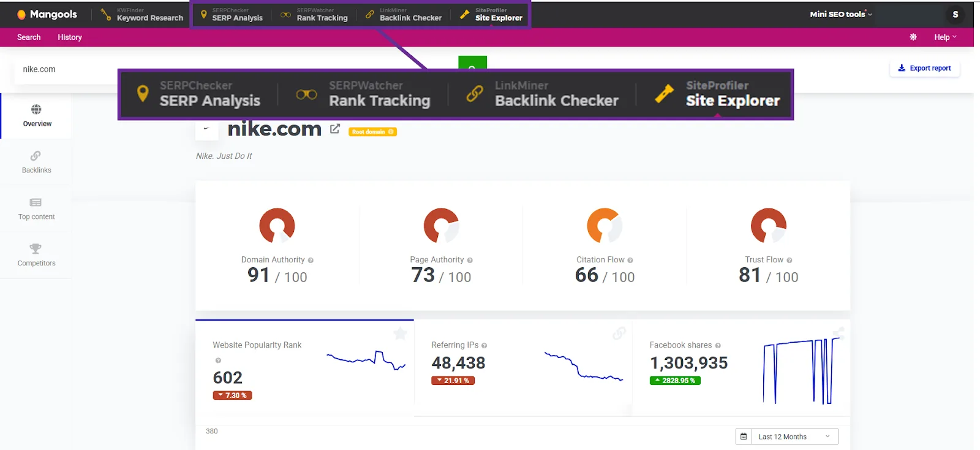Show Domain Authority help tooltip icon
Screen dimensions: 980x450
(311, 261)
